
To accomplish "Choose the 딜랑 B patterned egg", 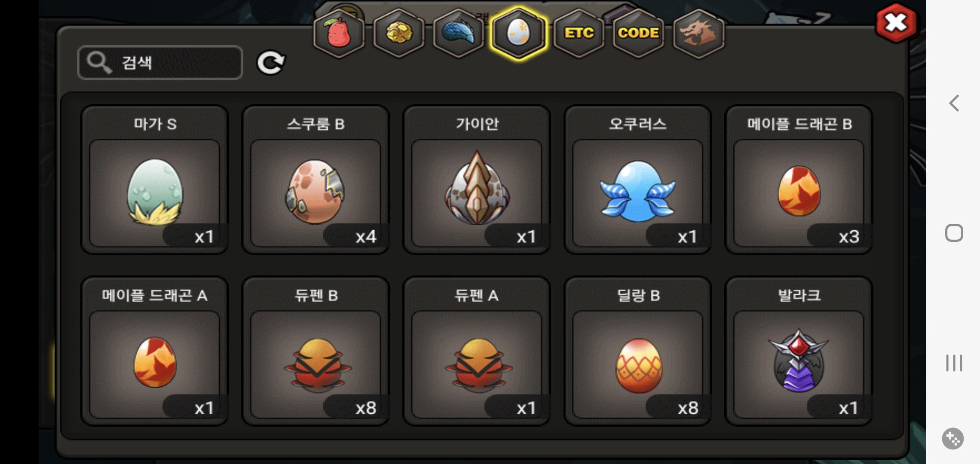I will [638, 351].
